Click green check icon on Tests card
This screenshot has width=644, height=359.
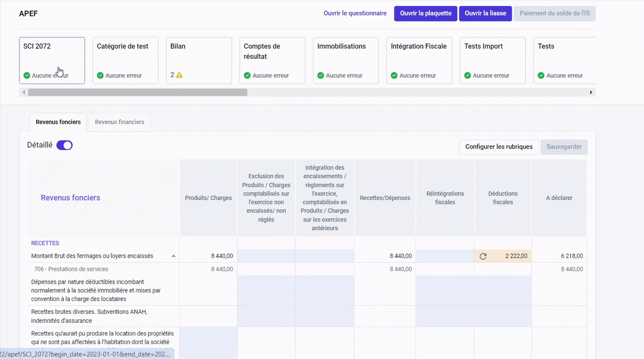tap(541, 76)
